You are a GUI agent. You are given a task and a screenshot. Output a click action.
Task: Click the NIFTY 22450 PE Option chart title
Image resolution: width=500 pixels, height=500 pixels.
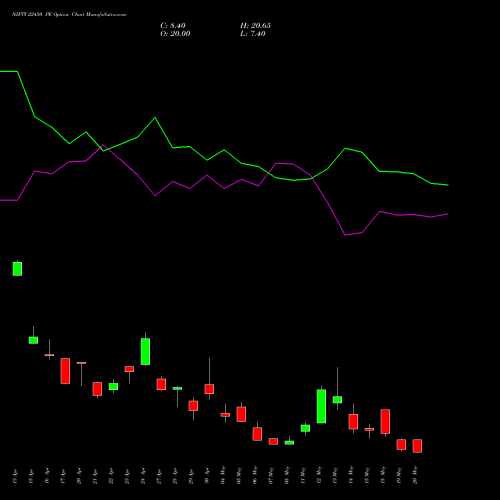point(69,15)
